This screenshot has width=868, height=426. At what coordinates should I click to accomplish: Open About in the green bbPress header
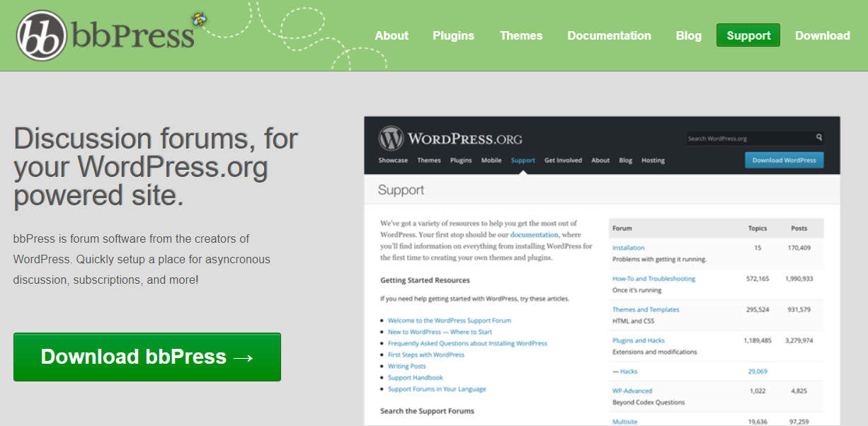coord(392,35)
